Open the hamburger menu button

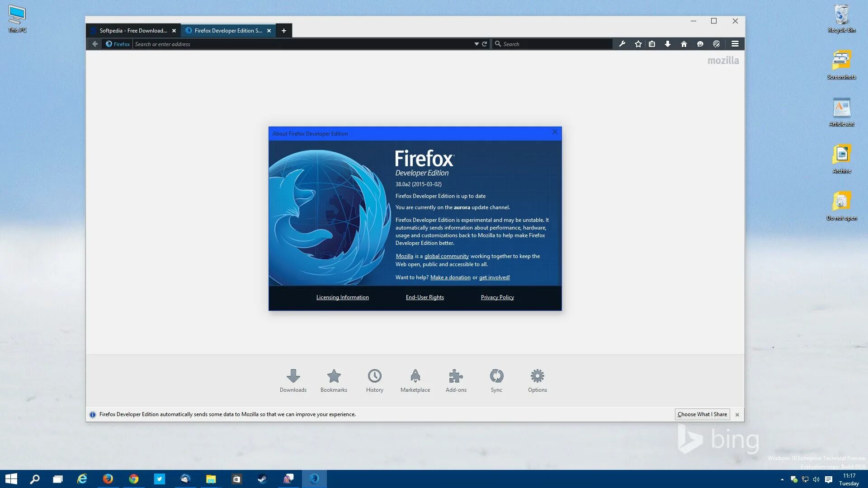coord(735,44)
